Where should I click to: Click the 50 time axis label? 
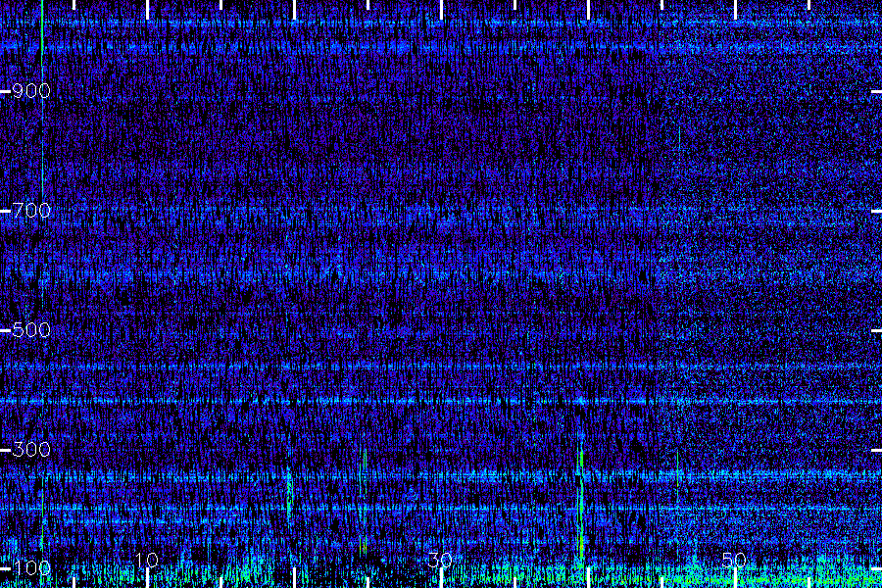pos(735,560)
